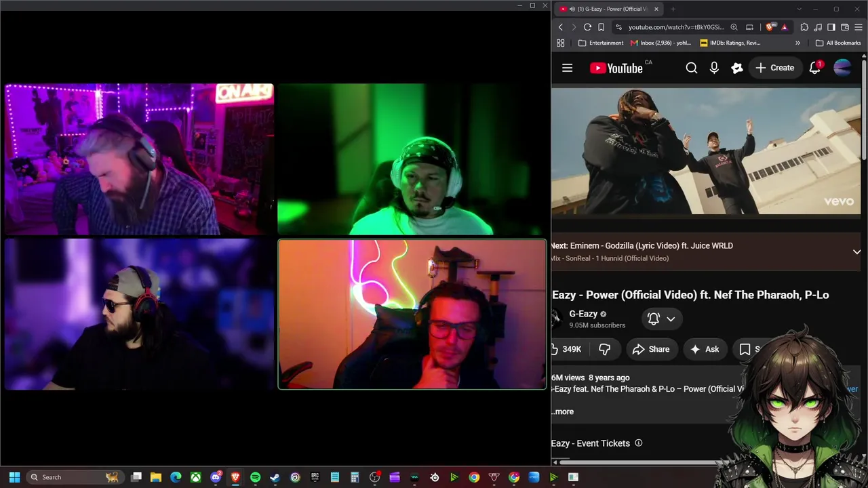The image size is (868, 488).
Task: Open Epic Games Launcher on the taskbar
Action: (x=315, y=477)
